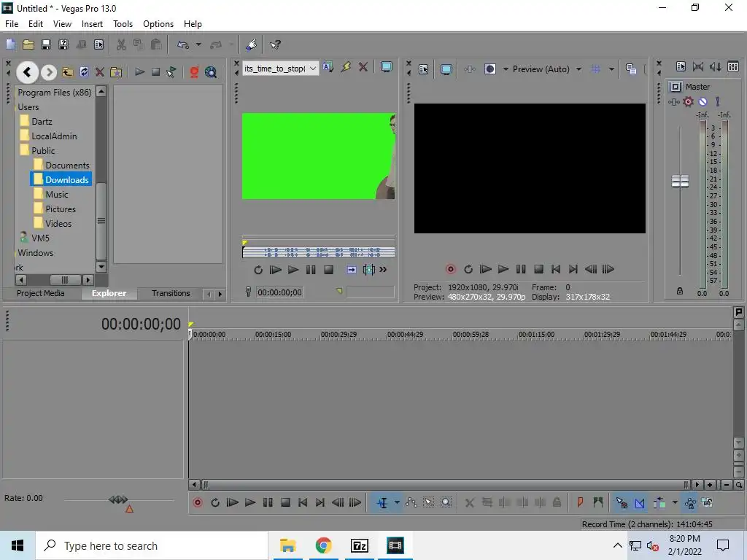Toggle preview on external monitor

[446, 69]
